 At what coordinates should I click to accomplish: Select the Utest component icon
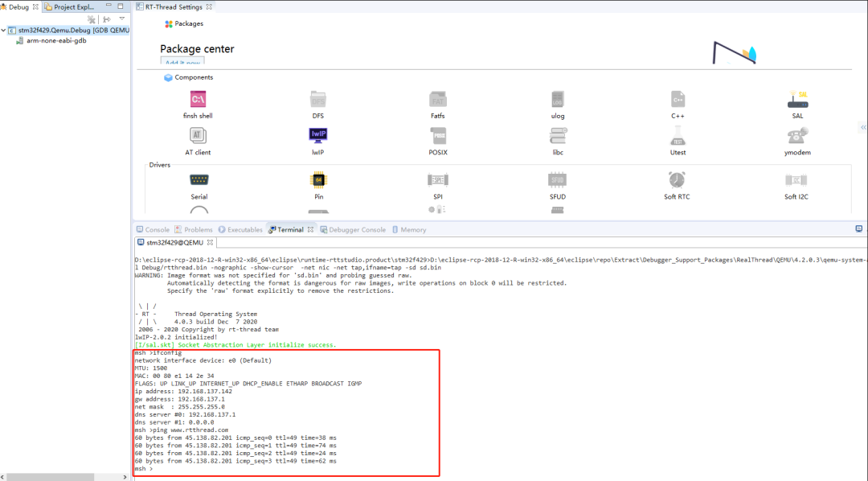click(678, 136)
